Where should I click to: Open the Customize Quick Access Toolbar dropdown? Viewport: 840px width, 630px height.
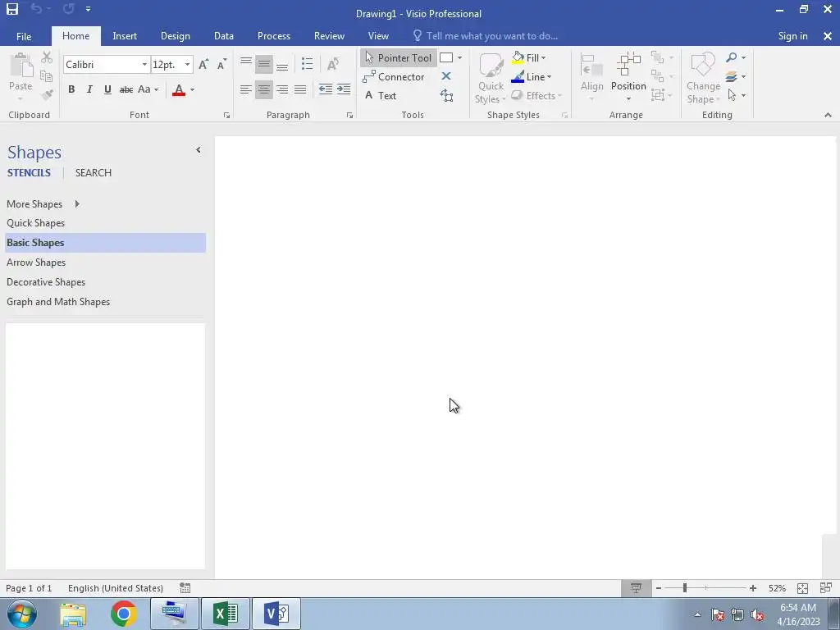click(88, 8)
